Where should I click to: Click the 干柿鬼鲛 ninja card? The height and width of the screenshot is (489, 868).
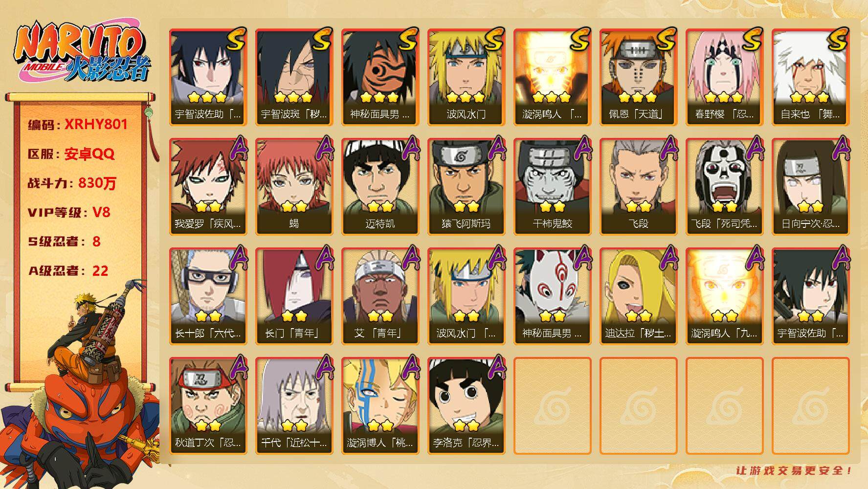coord(552,187)
